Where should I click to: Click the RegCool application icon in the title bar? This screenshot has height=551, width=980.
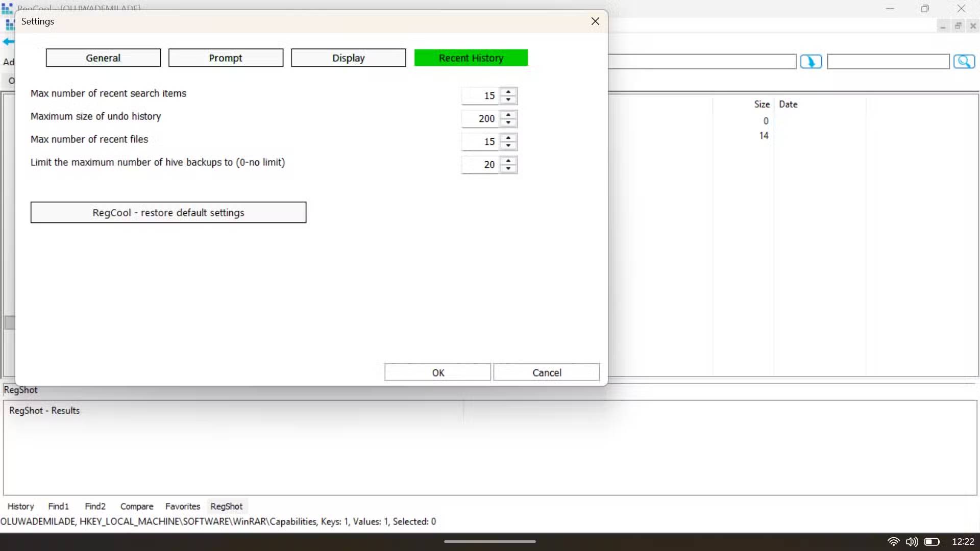7,8
